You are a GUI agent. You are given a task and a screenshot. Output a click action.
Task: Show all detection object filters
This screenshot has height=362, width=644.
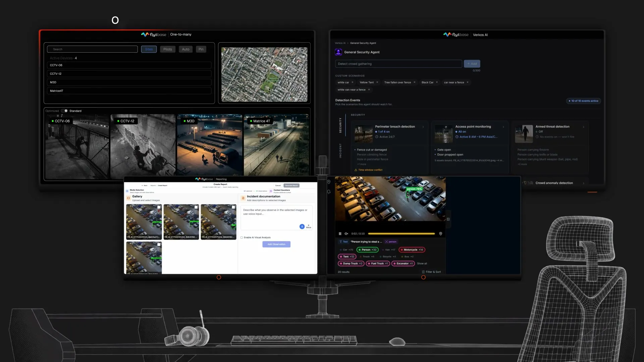point(422,264)
